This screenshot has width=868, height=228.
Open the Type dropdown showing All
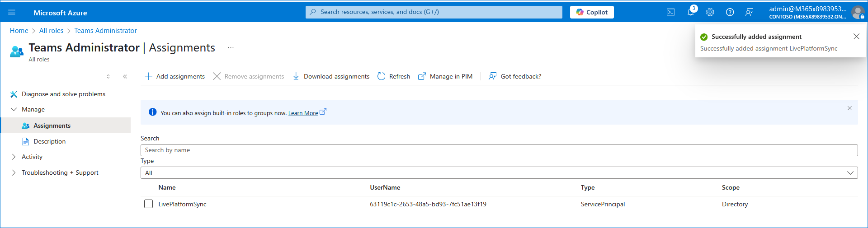click(x=499, y=173)
